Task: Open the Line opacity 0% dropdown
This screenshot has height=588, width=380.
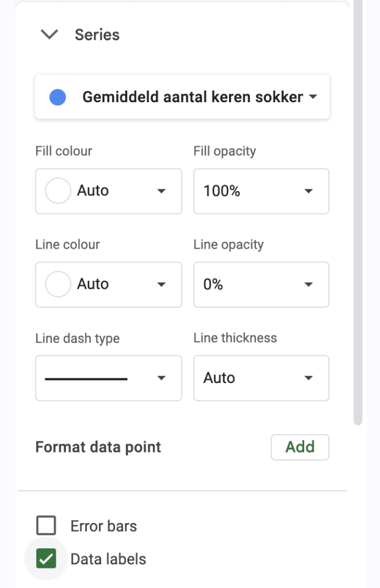Action: 261,284
